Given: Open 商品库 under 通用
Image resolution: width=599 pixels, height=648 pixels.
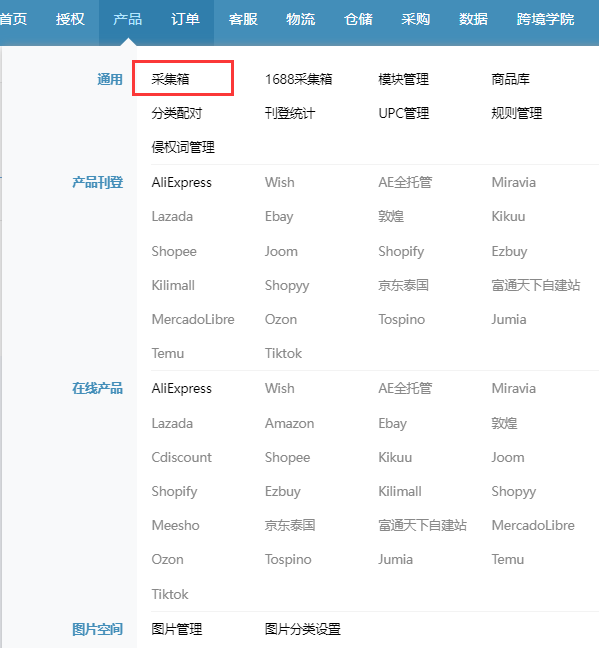Looking at the screenshot, I should coord(511,79).
